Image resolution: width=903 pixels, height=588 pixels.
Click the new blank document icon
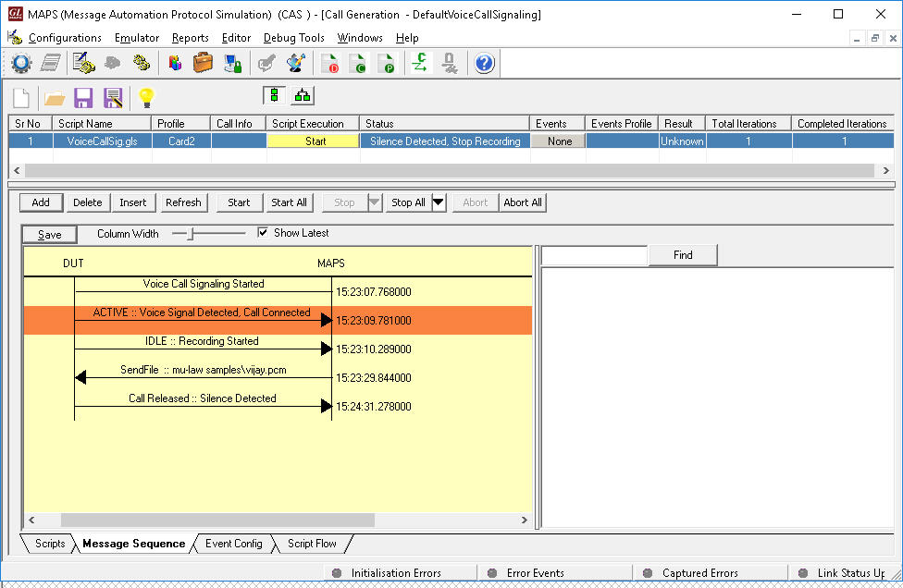pos(21,97)
